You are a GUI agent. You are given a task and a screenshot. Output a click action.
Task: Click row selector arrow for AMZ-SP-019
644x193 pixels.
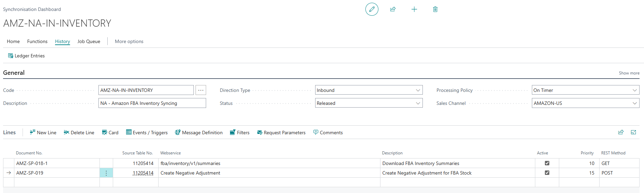click(x=9, y=173)
